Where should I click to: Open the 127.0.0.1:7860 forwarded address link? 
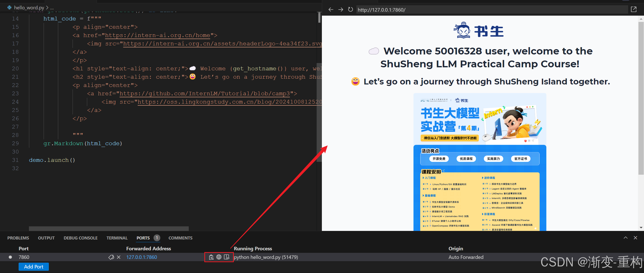(141, 257)
